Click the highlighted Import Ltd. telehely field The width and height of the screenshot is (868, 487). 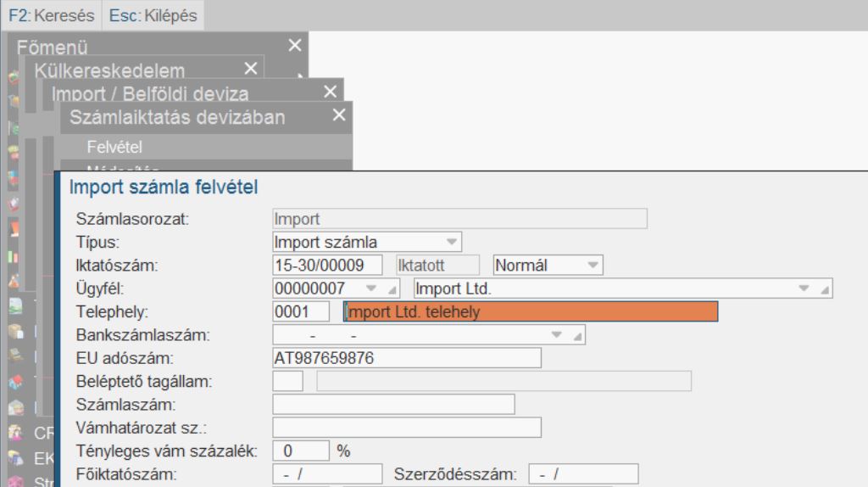point(531,311)
